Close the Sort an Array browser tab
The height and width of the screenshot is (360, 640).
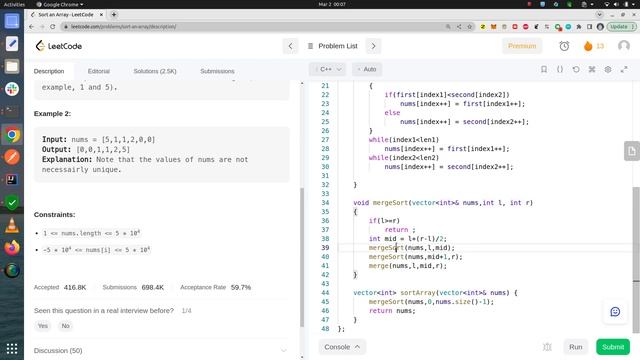(x=101, y=15)
